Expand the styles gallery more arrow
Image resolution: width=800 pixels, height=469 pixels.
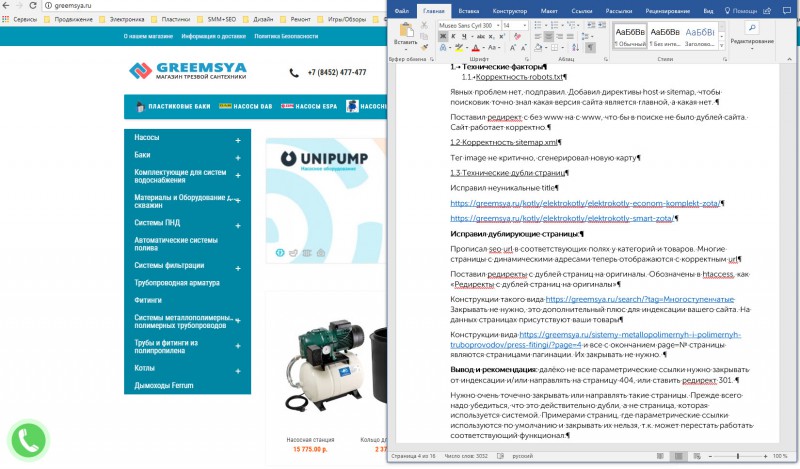click(x=721, y=46)
